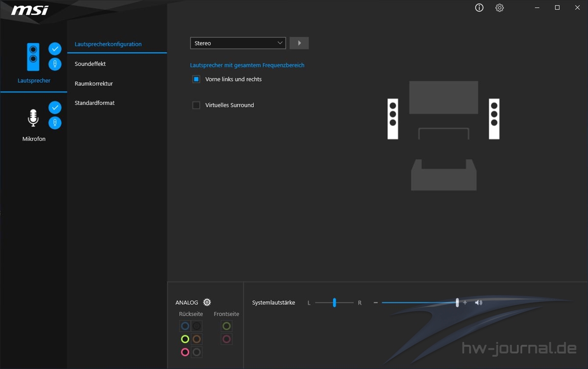Open the info icon in title bar

tap(479, 8)
